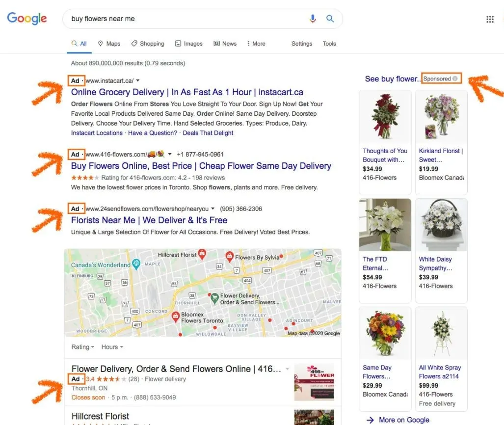Click the voice search microphone icon
Image resolution: width=504 pixels, height=425 pixels.
313,19
